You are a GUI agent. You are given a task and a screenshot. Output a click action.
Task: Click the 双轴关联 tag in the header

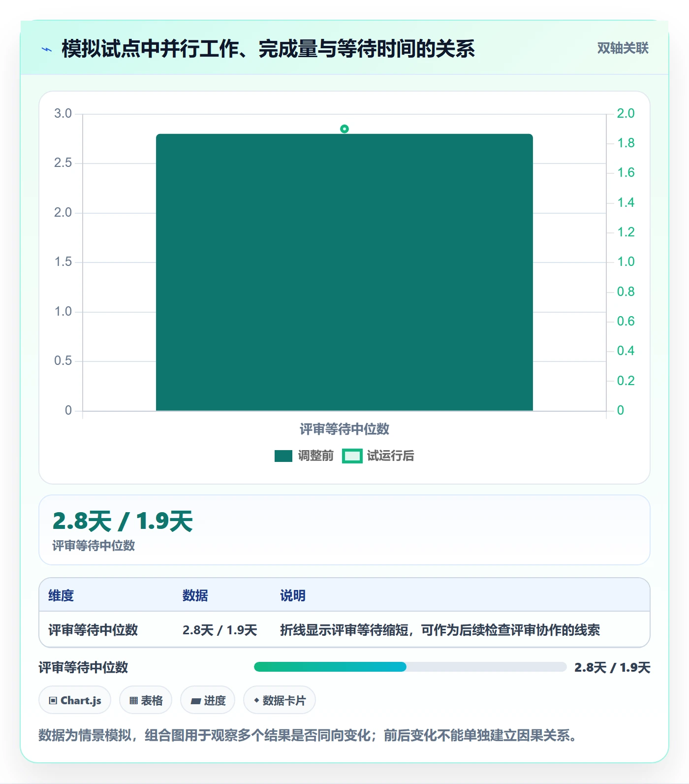623,48
